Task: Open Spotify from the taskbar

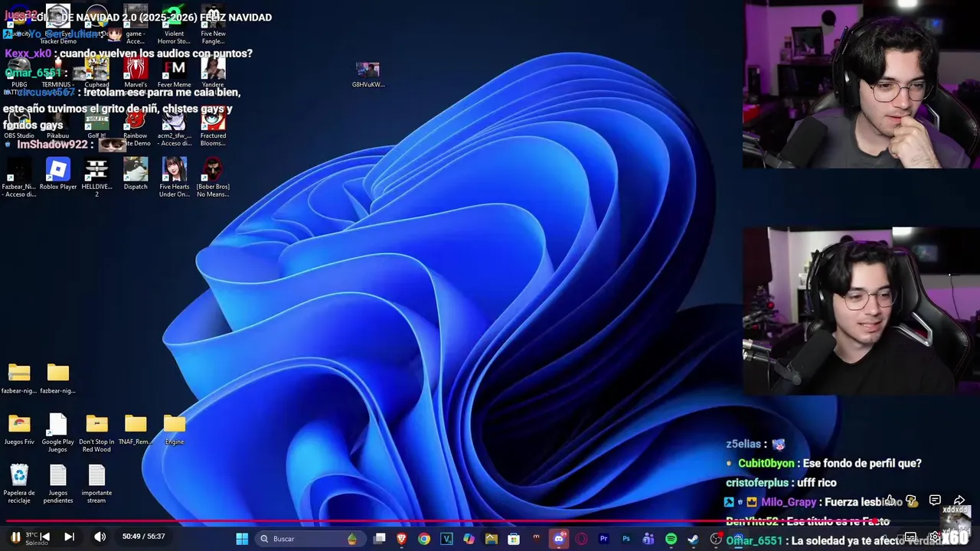Action: coord(671,539)
